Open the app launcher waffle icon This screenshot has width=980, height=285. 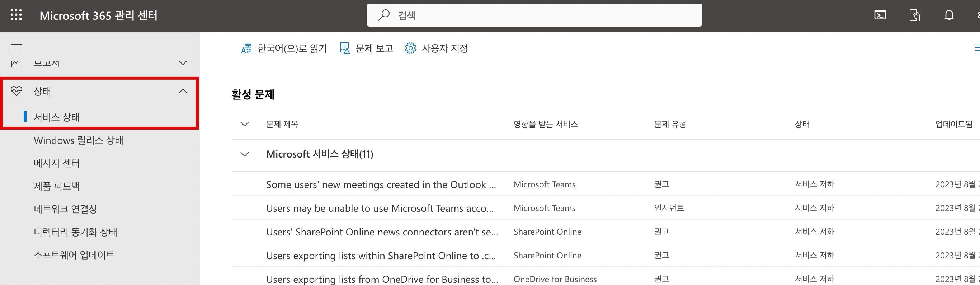(x=16, y=15)
